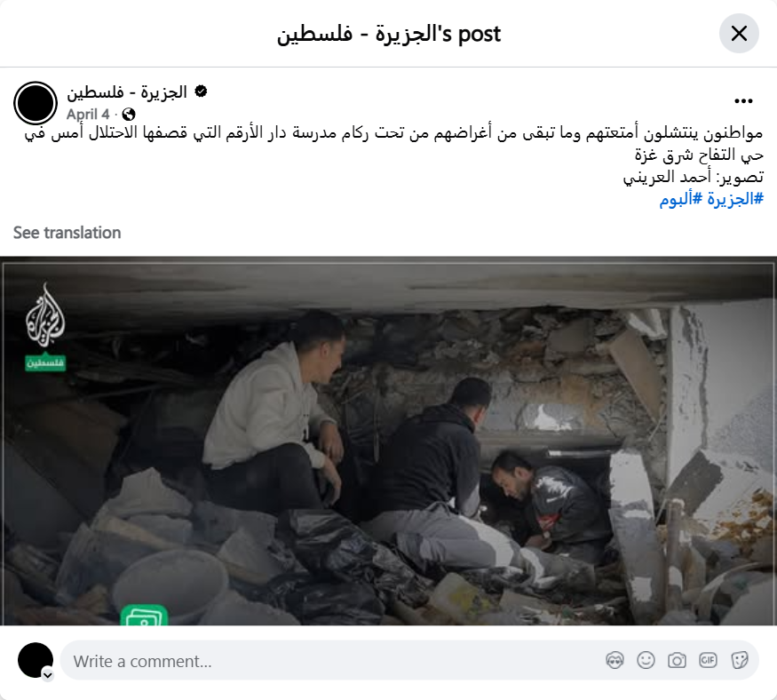
Task: Open the #ألبوم hashtag link
Action: pyautogui.click(x=680, y=199)
